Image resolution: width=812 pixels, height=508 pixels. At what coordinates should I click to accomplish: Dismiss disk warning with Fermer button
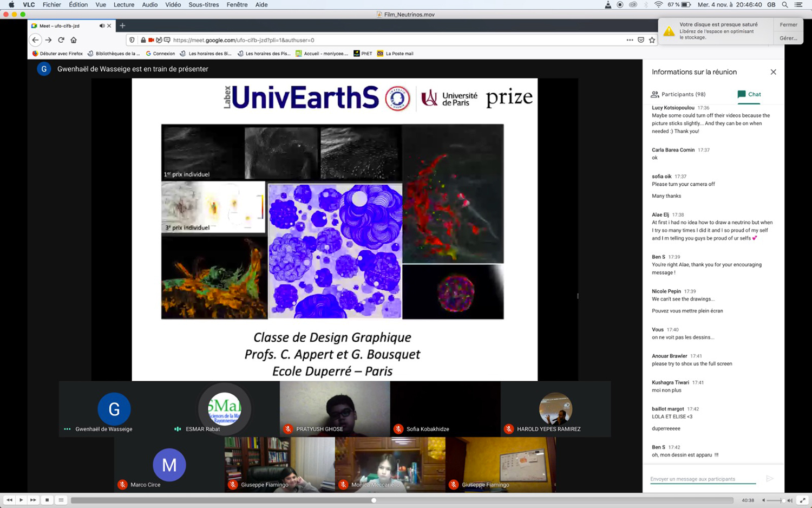[x=788, y=24]
